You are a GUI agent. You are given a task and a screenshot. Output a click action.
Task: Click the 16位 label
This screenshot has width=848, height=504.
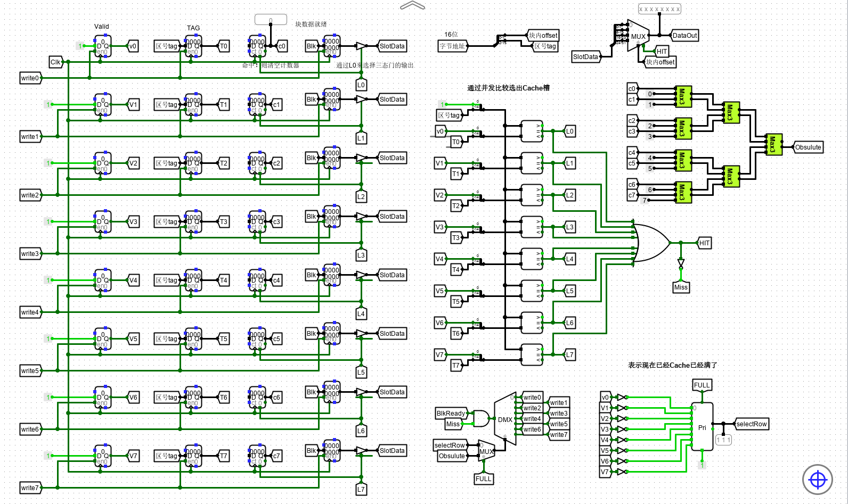tap(451, 34)
